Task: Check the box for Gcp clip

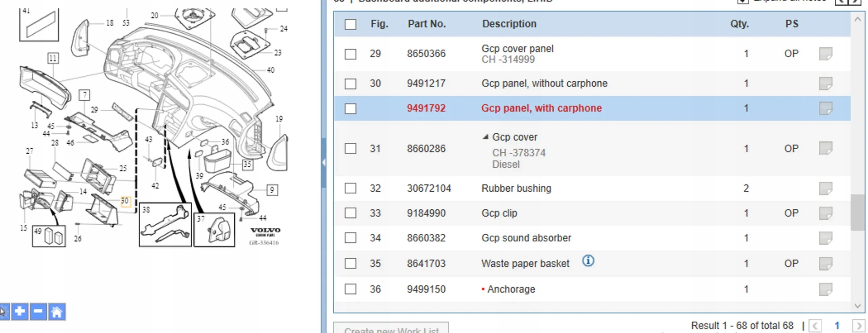Action: click(x=350, y=213)
